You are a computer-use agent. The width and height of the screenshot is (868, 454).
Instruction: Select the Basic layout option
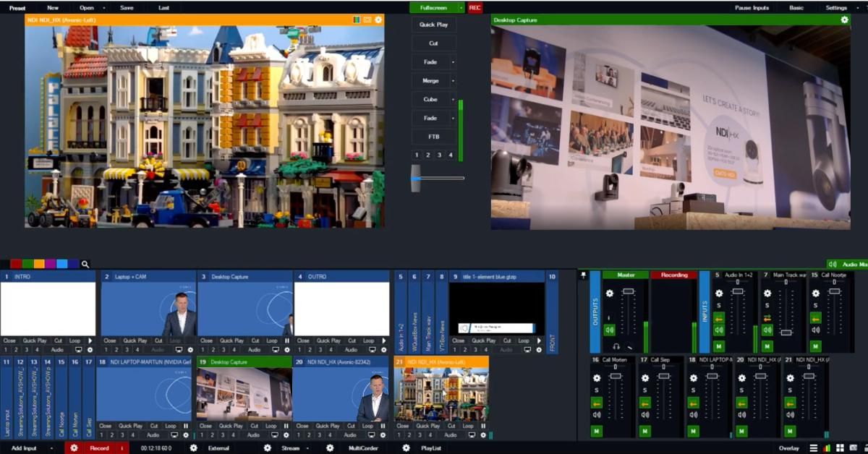pyautogui.click(x=796, y=8)
